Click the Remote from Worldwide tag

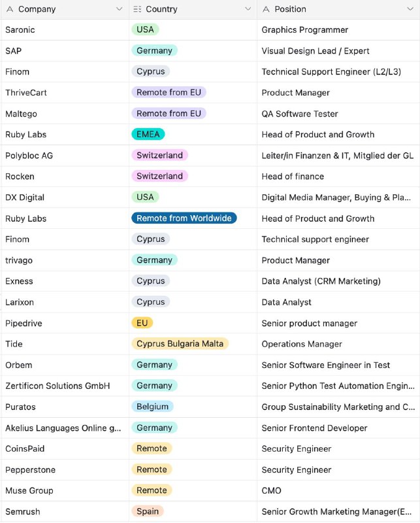pyautogui.click(x=184, y=218)
